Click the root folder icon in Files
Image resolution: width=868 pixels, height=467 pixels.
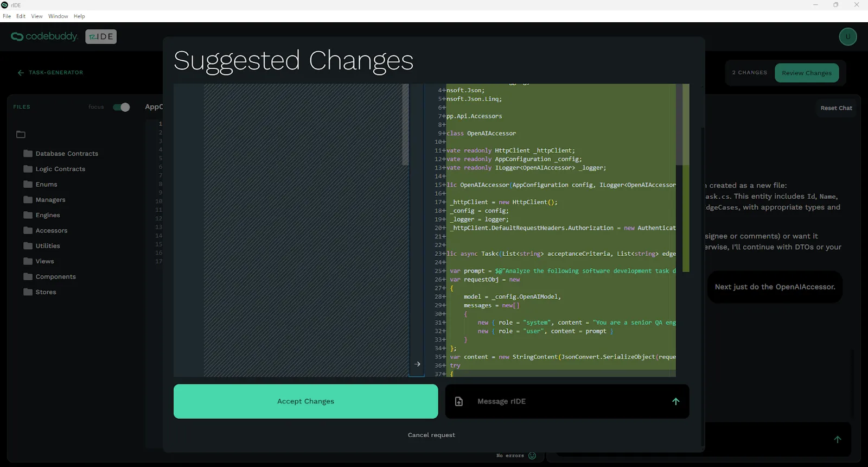21,134
